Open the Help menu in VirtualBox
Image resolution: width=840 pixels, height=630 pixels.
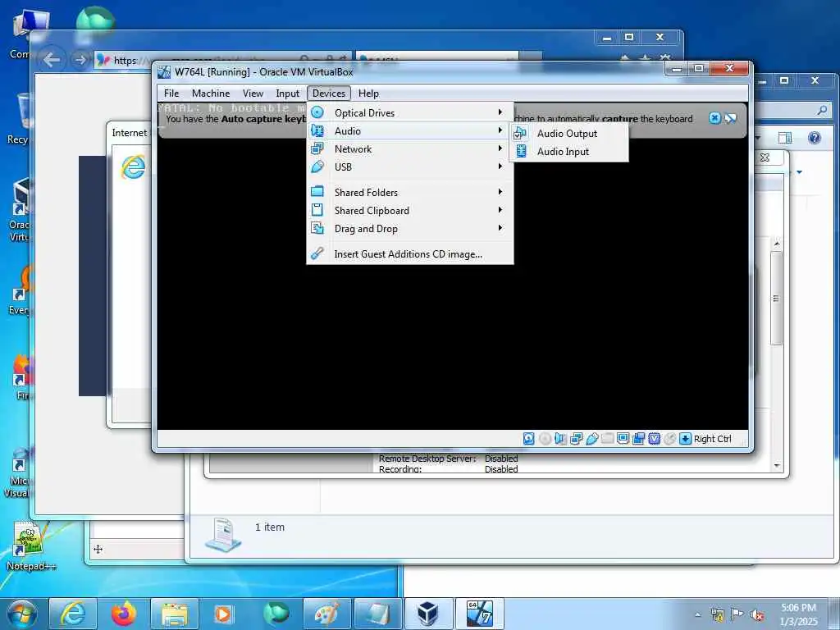click(x=368, y=94)
